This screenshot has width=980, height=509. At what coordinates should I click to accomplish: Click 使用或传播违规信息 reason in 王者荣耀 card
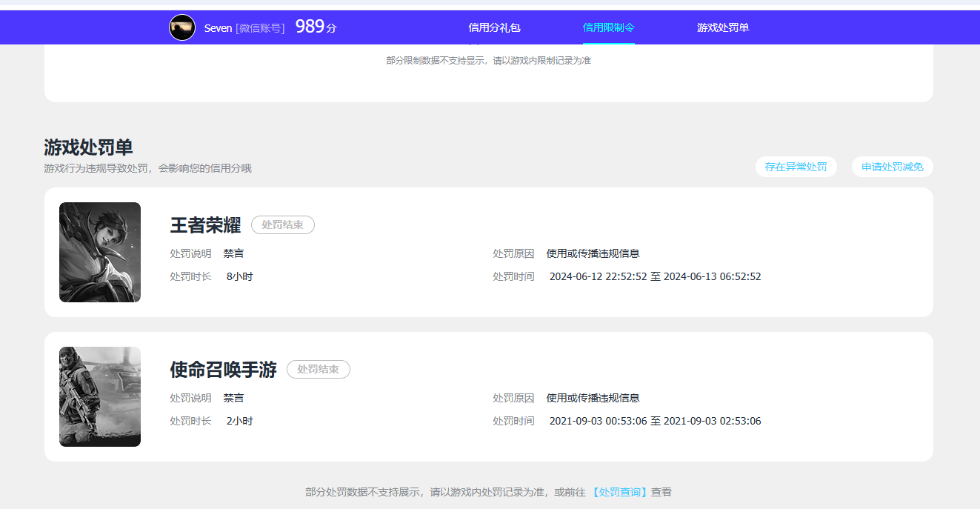pyautogui.click(x=593, y=253)
